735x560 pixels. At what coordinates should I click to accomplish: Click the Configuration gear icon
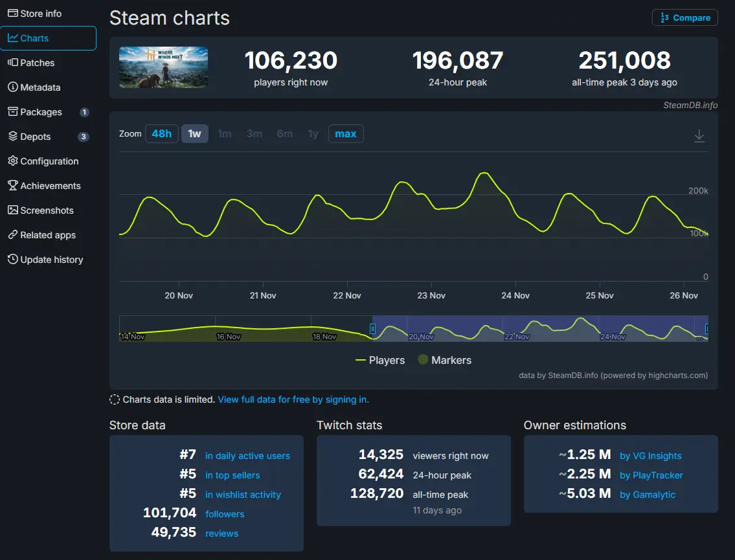click(x=12, y=161)
